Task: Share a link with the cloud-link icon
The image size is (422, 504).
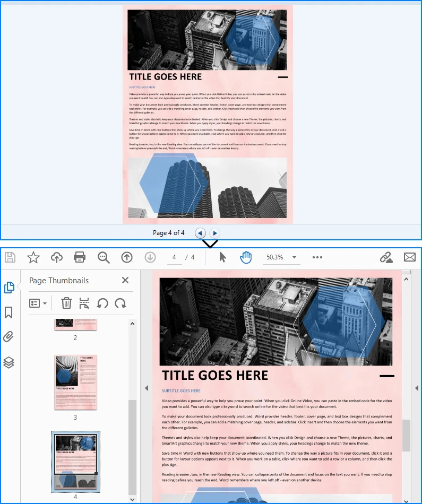Action: coord(386,257)
